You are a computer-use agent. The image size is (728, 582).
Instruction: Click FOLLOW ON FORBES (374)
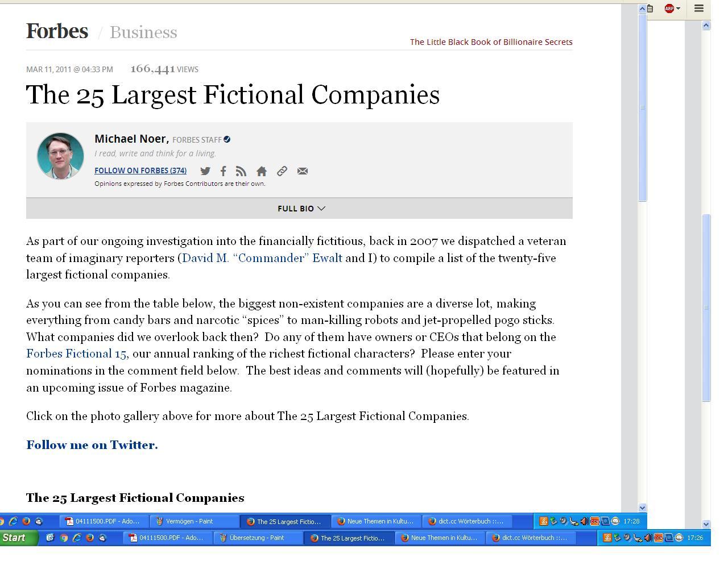pos(140,171)
